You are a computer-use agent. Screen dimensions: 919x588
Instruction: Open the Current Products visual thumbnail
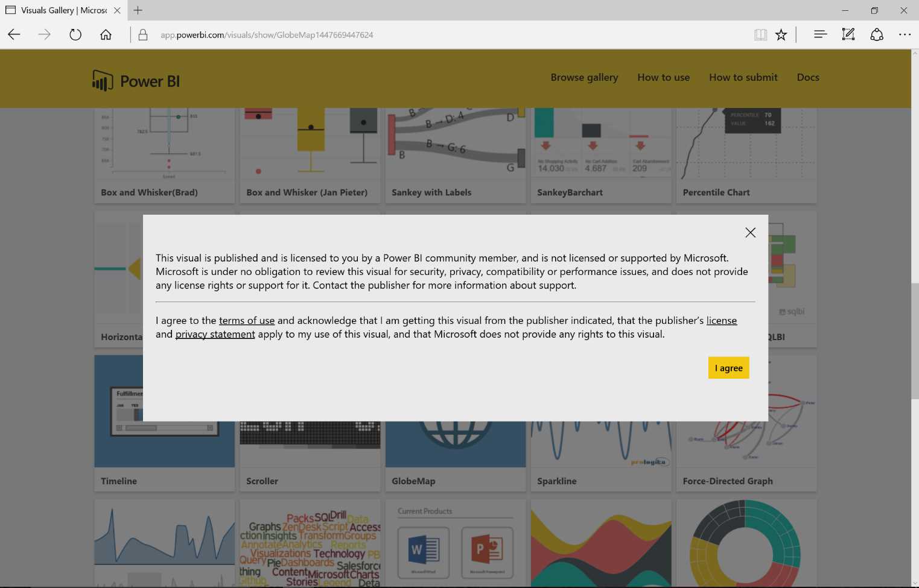(x=456, y=543)
